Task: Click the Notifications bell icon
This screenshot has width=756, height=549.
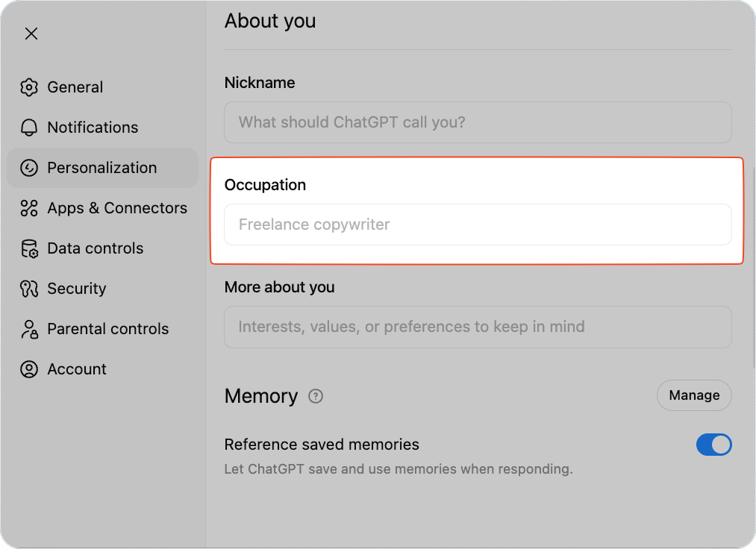Action: tap(29, 128)
